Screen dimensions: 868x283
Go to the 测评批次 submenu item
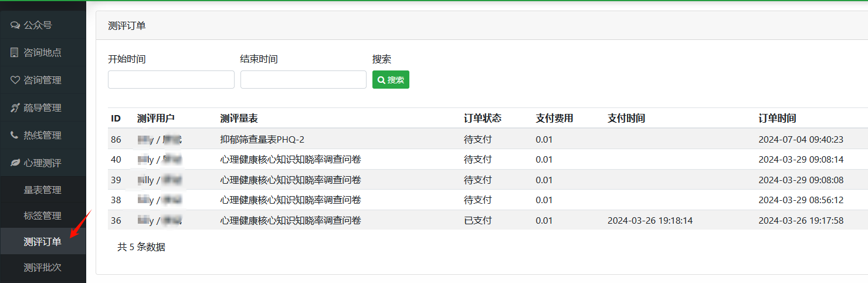[x=43, y=267]
